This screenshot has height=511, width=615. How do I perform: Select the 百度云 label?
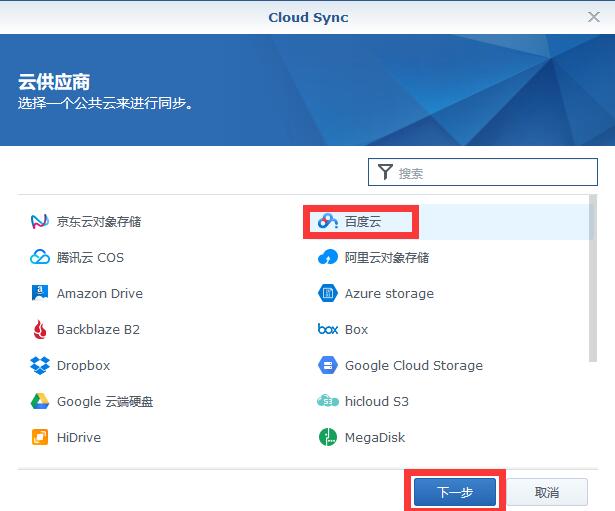(x=363, y=222)
